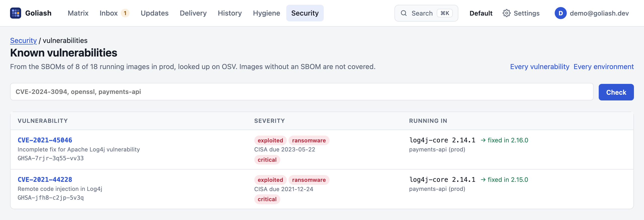Viewport: 644px width, 220px height.
Task: Switch to the Updates tab
Action: [x=154, y=13]
